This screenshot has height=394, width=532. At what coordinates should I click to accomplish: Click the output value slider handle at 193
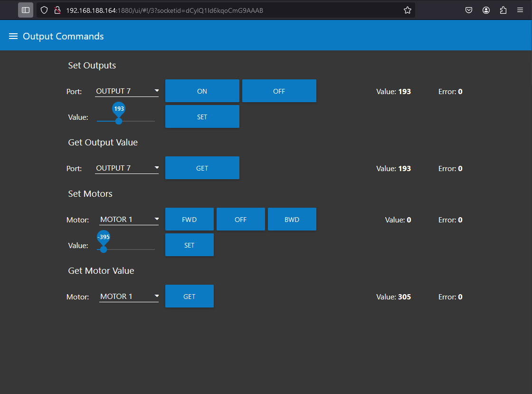click(x=119, y=121)
